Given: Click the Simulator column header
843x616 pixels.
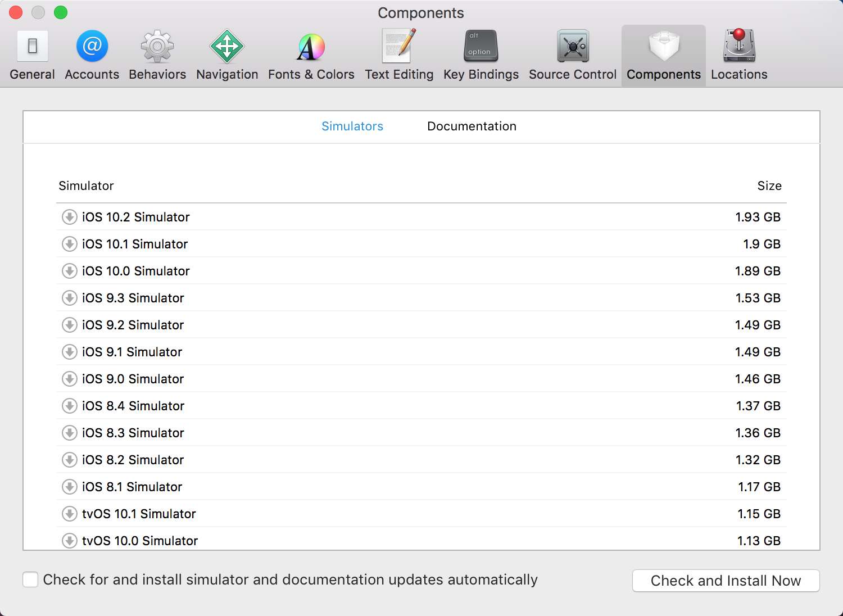Looking at the screenshot, I should tap(86, 186).
